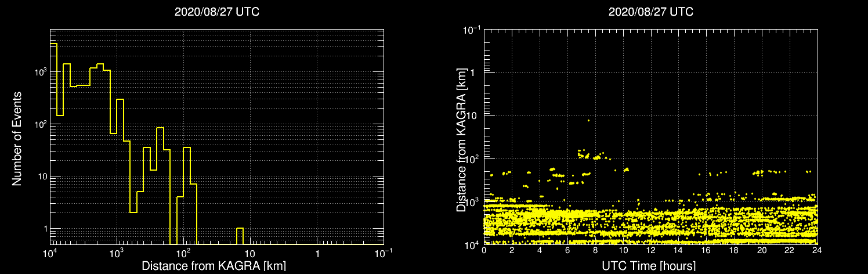Click the 22 hour tick on UTC Time axis
The width and height of the screenshot is (868, 274).
tap(790, 250)
